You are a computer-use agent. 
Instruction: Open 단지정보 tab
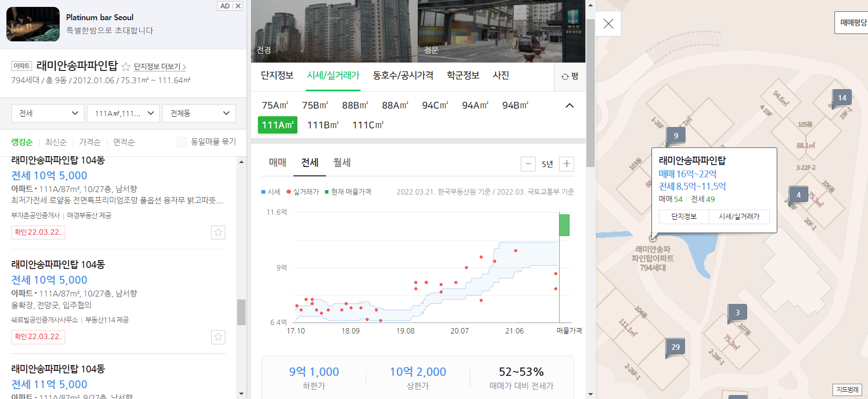(x=277, y=75)
